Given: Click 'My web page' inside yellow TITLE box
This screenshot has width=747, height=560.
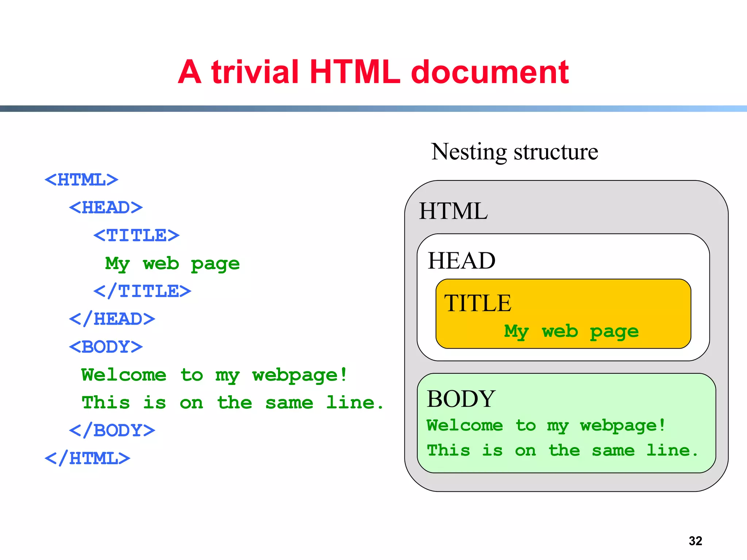Looking at the screenshot, I should pos(571,331).
